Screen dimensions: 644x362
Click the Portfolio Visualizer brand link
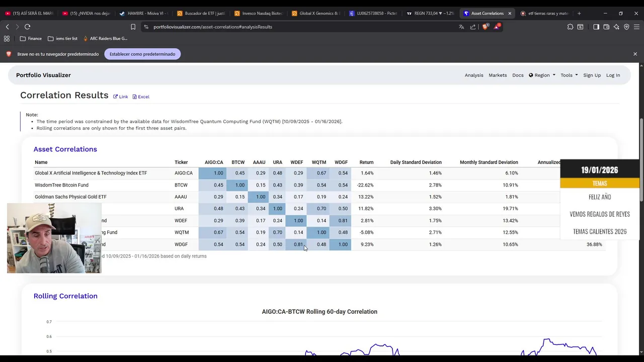(43, 75)
